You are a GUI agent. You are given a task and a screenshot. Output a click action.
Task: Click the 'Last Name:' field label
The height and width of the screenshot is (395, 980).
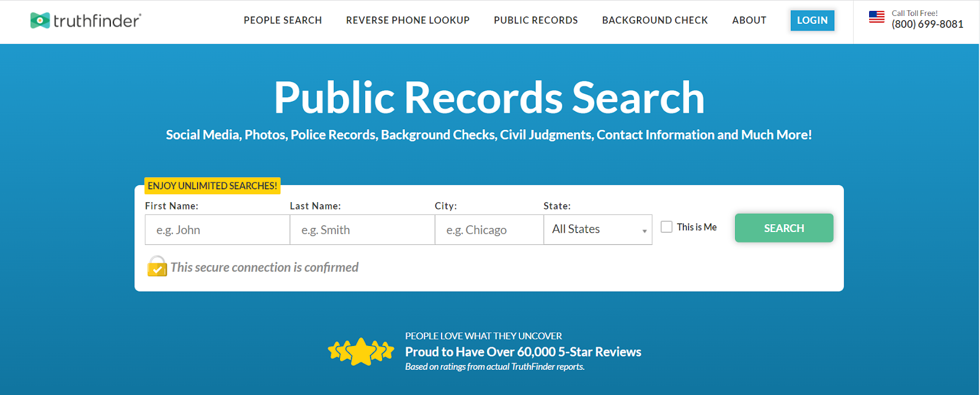(315, 206)
